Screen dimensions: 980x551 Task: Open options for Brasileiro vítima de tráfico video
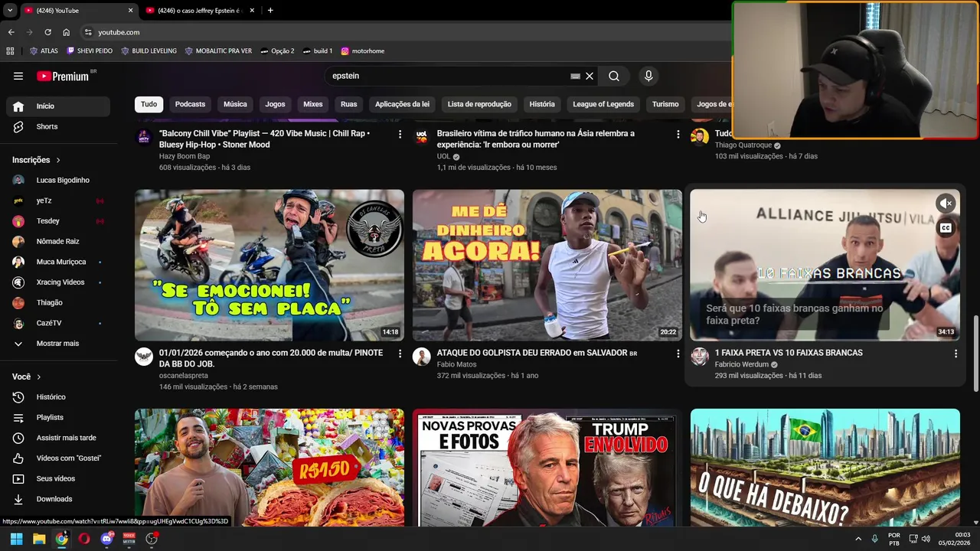678,134
